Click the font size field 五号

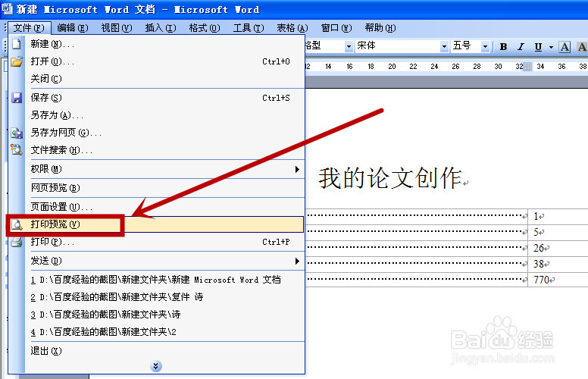[466, 46]
